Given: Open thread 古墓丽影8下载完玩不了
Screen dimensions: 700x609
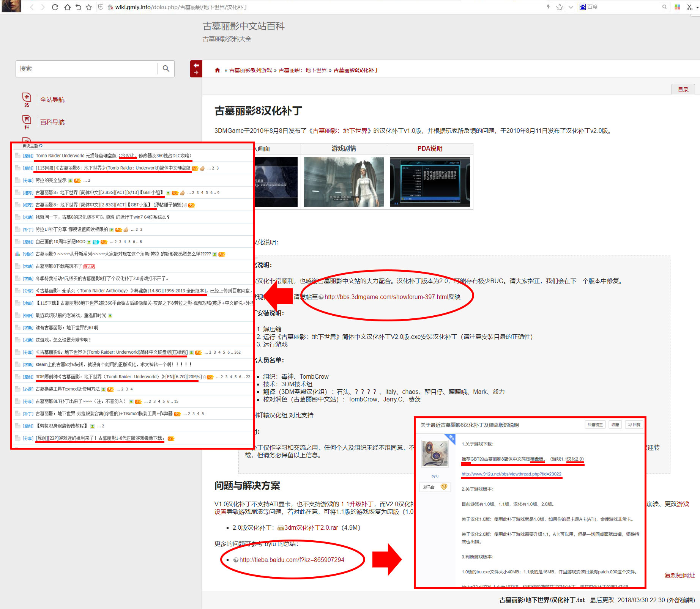Looking at the screenshot, I should click(x=59, y=266).
